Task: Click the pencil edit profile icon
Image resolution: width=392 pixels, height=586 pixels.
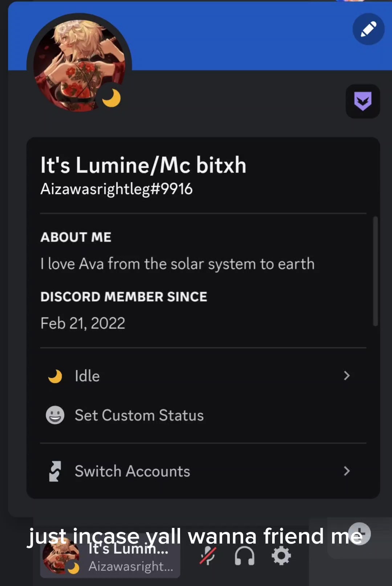Action: [368, 29]
